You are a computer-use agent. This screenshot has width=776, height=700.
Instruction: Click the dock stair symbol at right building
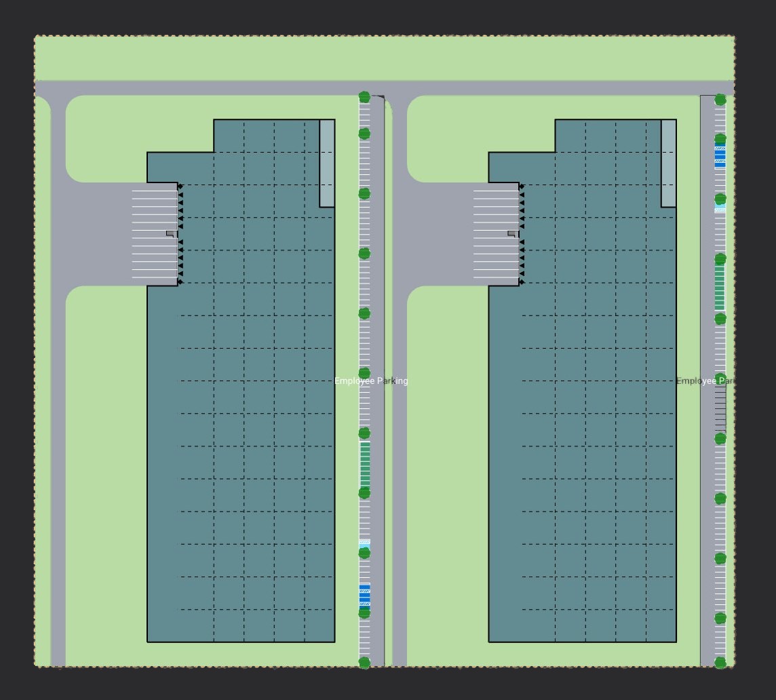point(513,233)
